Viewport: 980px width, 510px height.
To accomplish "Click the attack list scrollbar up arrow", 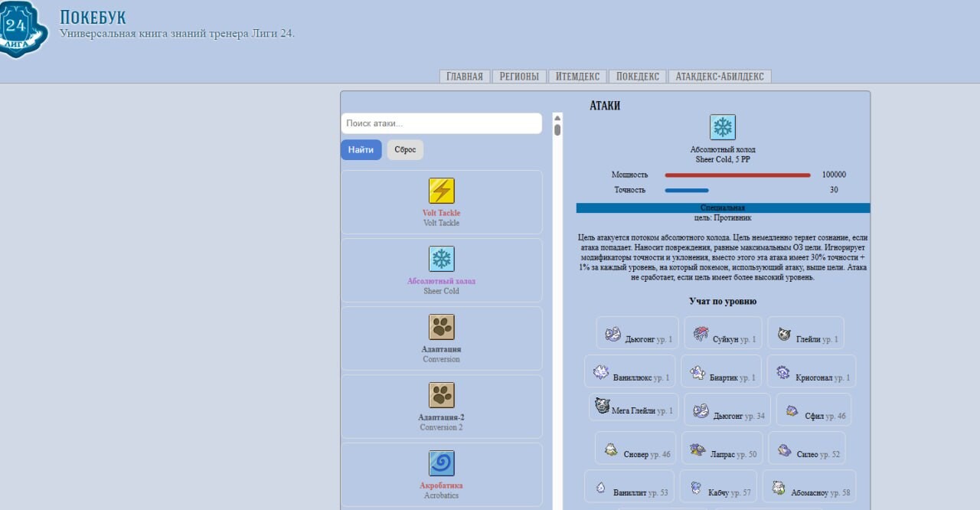I will [557, 118].
